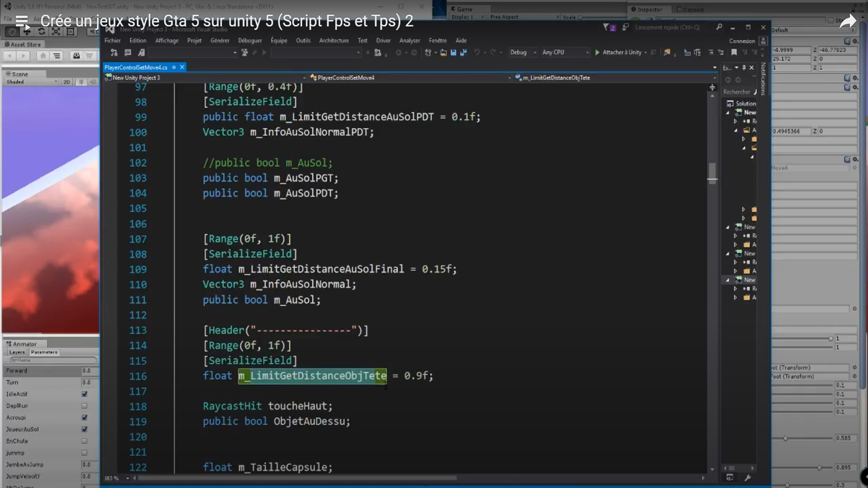Click the Solution Explorer pin icon
Image resolution: width=868 pixels, height=488 pixels.
[744, 68]
